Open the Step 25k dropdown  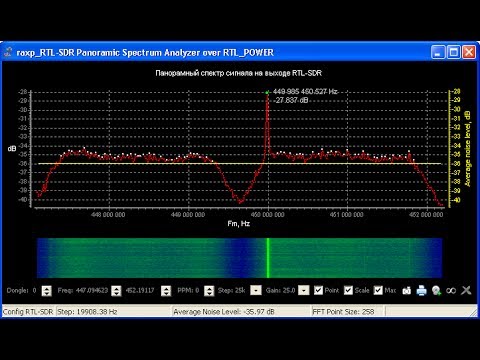[x=256, y=290]
